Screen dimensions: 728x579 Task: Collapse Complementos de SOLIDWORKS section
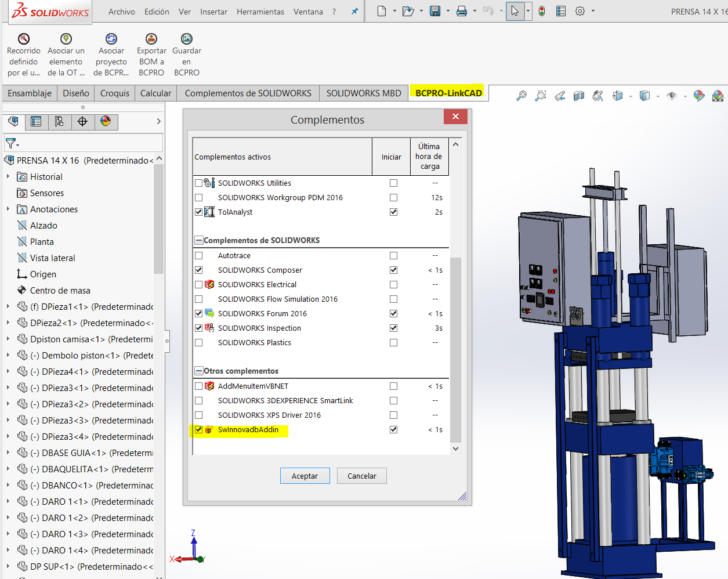(x=199, y=240)
